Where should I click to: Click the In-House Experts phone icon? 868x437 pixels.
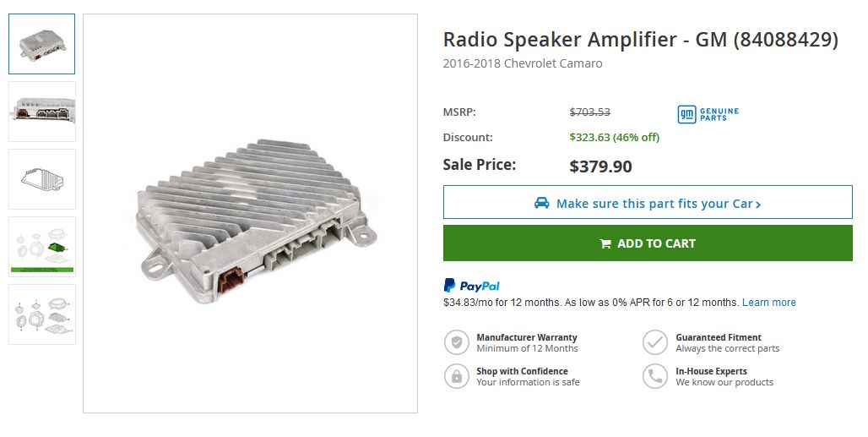tap(655, 376)
